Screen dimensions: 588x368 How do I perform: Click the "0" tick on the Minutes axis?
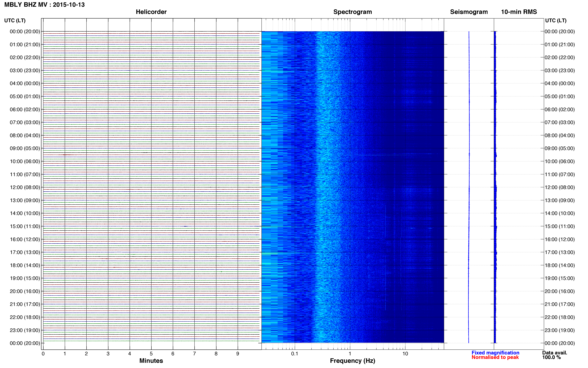coord(43,354)
